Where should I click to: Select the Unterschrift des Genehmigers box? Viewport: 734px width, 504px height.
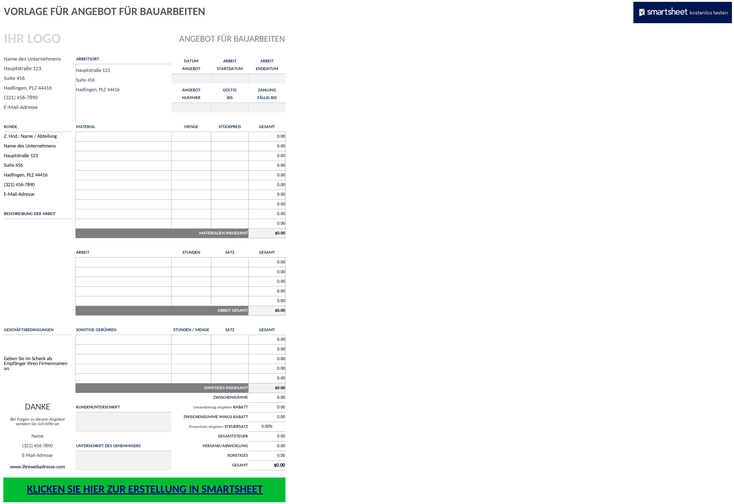pyautogui.click(x=123, y=460)
